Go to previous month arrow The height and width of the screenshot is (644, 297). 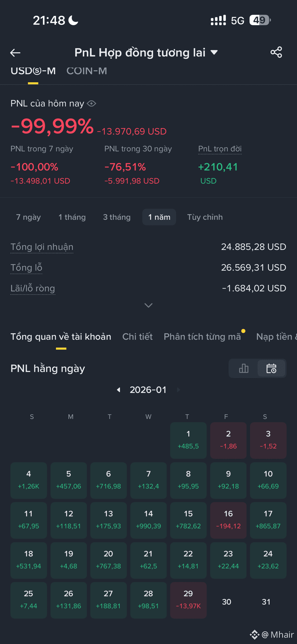coord(118,390)
